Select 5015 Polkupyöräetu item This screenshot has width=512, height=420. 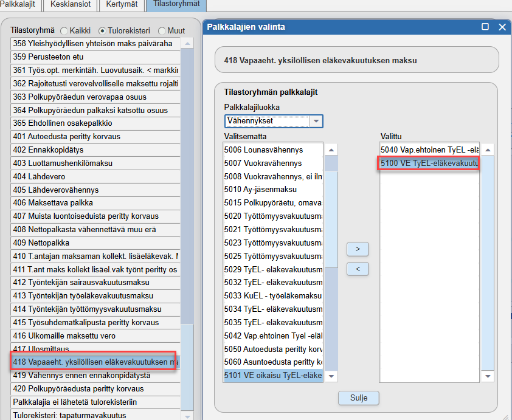pos(273,202)
